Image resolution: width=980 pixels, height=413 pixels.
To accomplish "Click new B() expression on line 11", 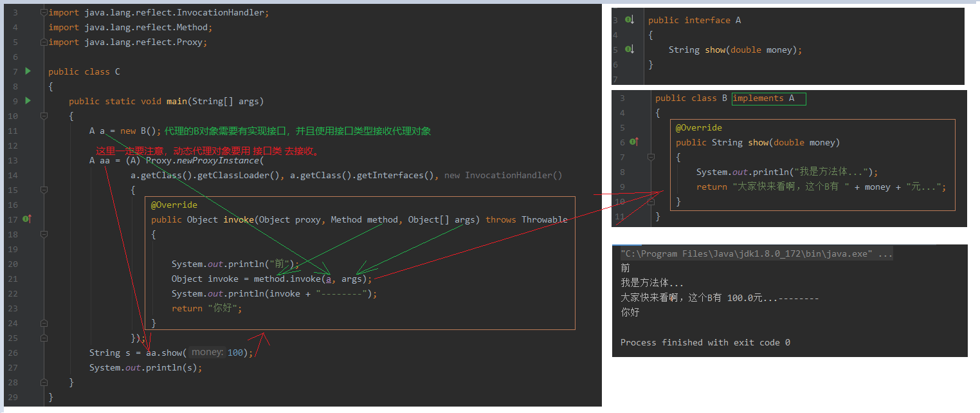I will click(x=138, y=131).
